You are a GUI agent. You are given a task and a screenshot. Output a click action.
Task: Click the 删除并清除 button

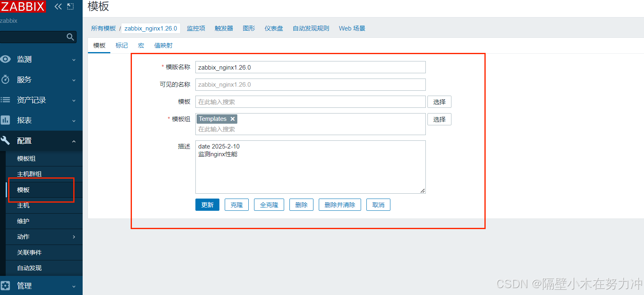pos(340,205)
